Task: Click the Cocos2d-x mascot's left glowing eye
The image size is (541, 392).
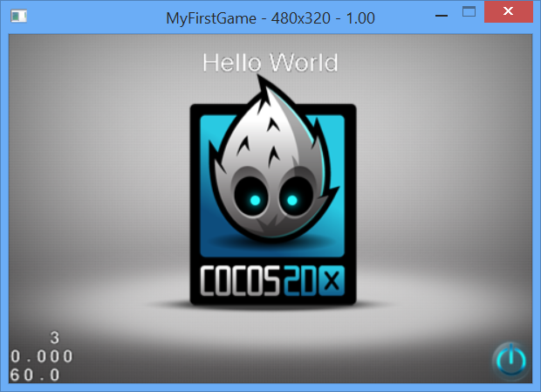Action: (x=252, y=202)
